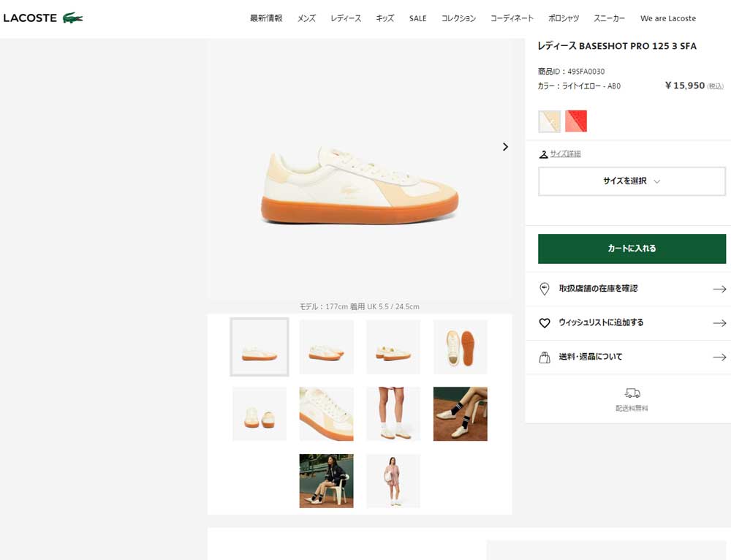Expand the 送料・返品について row arrow
The image size is (731, 560).
719,357
